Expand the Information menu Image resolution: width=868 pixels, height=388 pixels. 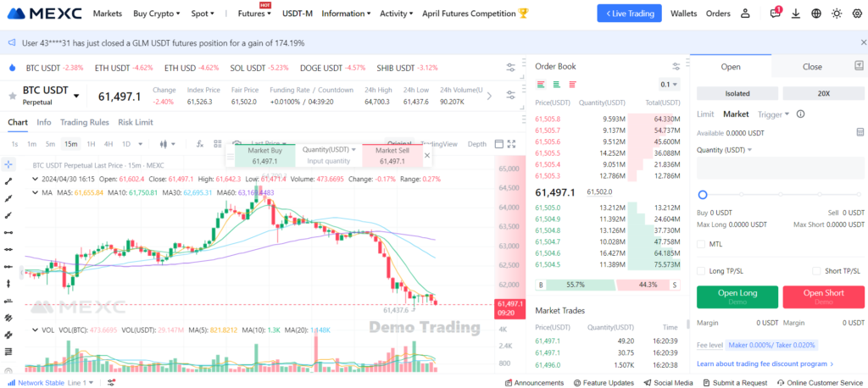(x=347, y=14)
